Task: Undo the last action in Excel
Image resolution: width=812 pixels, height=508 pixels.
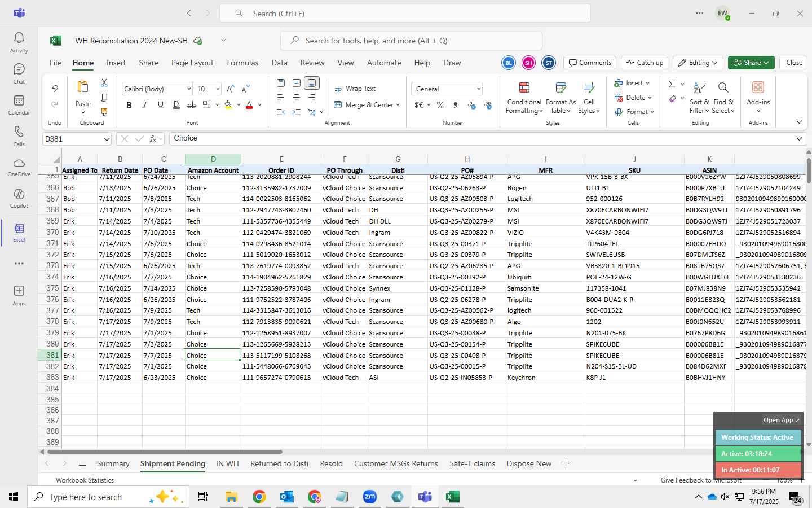Action: point(55,89)
